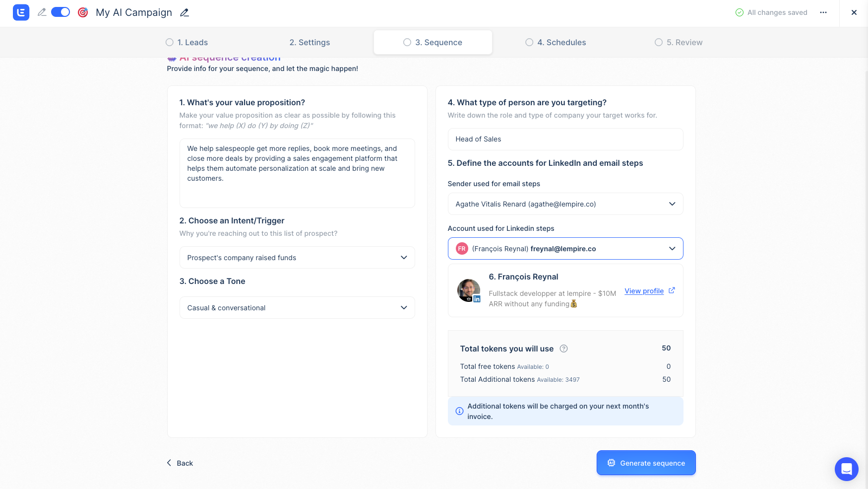Rename campaign via pencil next to title
Screen dimensions: 868x489
coord(184,12)
